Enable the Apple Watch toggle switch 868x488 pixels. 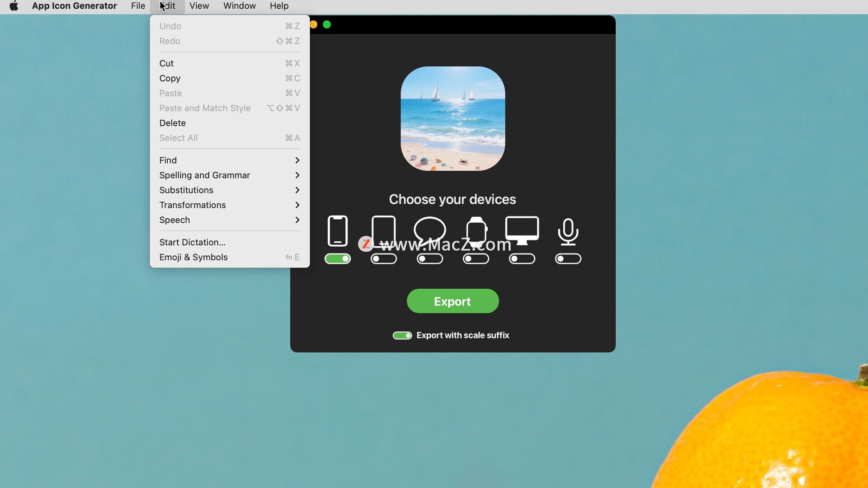tap(476, 258)
